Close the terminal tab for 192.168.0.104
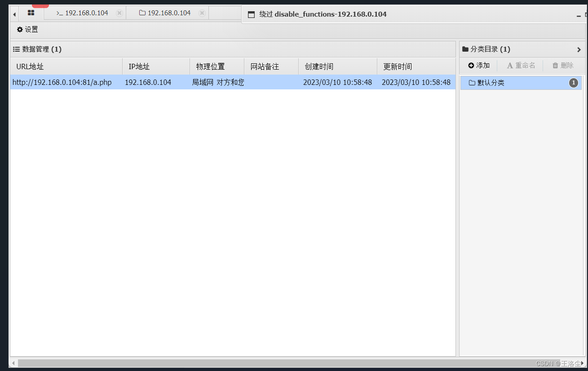Image resolution: width=588 pixels, height=371 pixels. pos(119,13)
